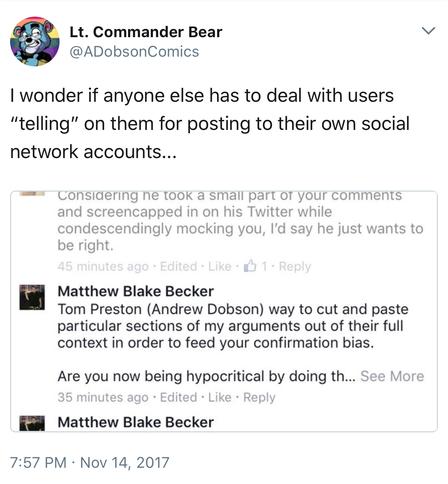Click the thumbs-up like count icon
The height and width of the screenshot is (484, 448).
[x=250, y=266]
